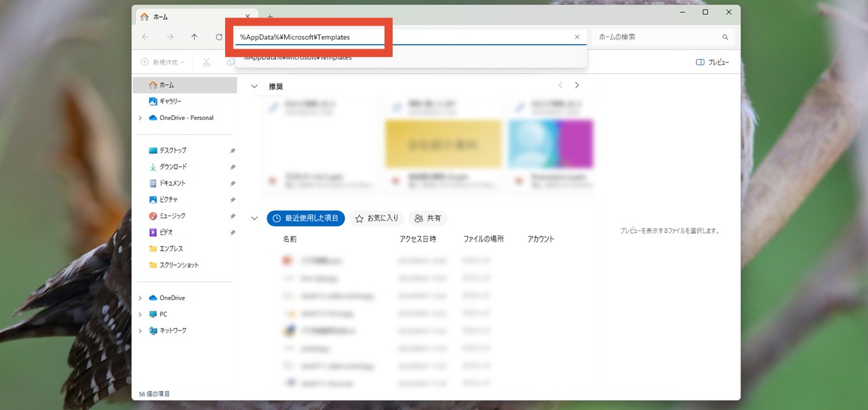Sort by the ファイルの場所 column header

[x=484, y=239]
